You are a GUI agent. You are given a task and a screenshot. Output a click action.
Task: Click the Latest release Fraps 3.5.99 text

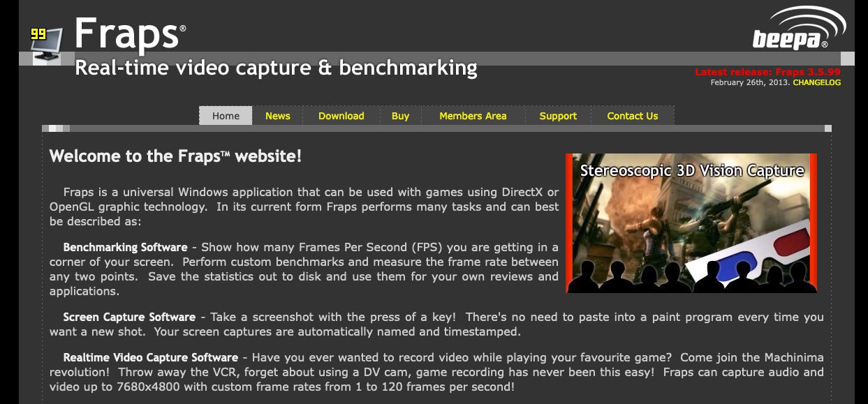767,72
